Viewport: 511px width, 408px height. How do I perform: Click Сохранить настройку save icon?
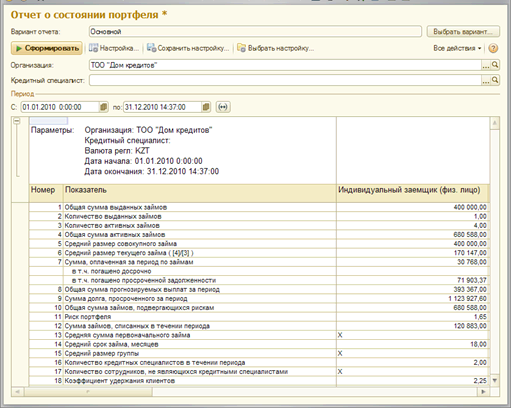click(152, 48)
